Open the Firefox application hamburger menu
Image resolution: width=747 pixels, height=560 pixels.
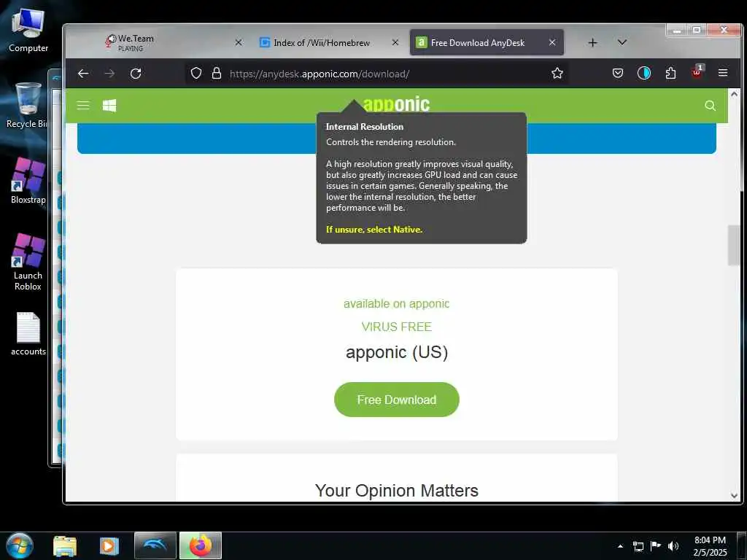(723, 73)
